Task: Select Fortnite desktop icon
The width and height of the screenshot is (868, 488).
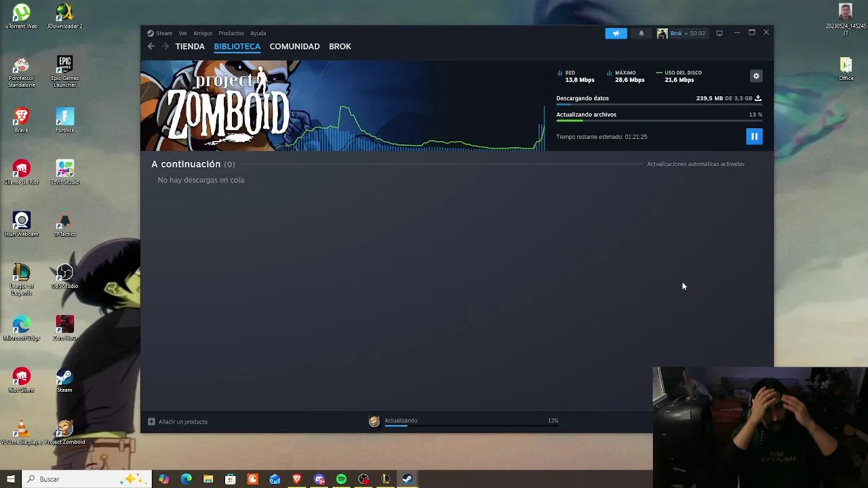Action: [64, 121]
